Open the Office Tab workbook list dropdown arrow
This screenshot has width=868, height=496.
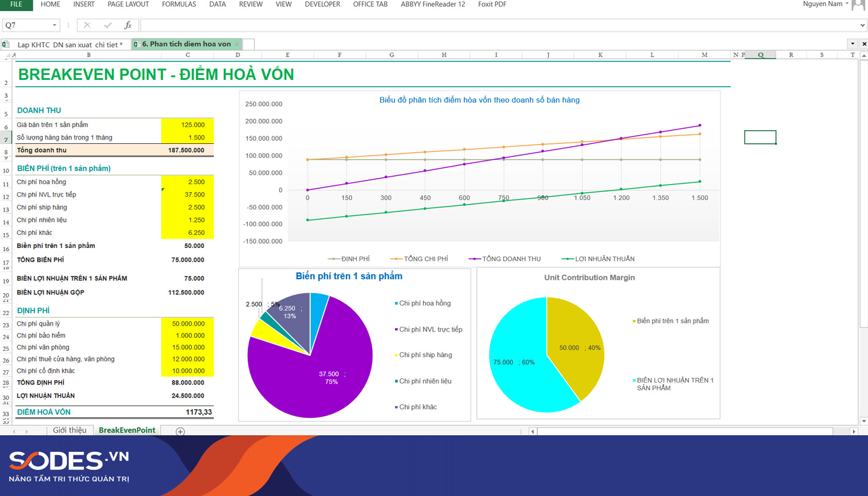click(852, 44)
